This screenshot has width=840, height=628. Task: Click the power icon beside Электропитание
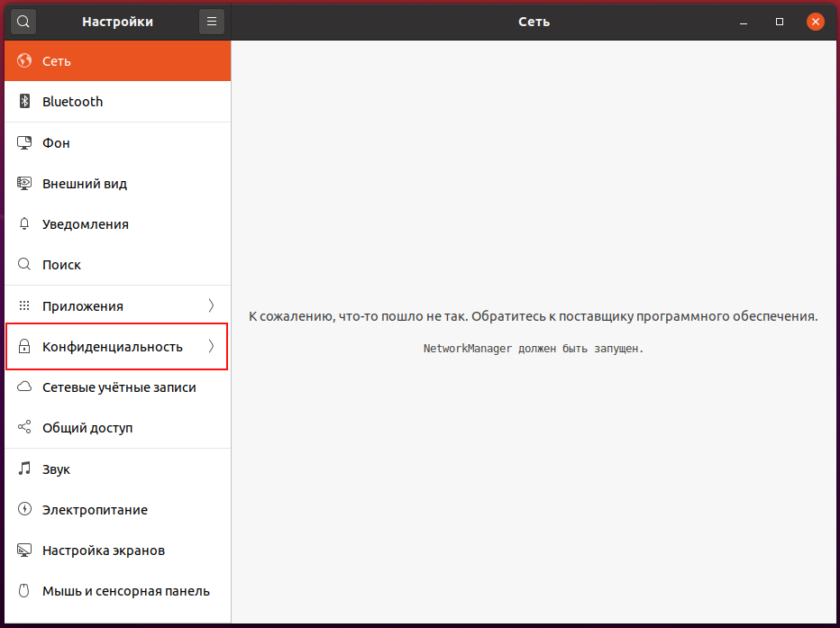coord(24,509)
